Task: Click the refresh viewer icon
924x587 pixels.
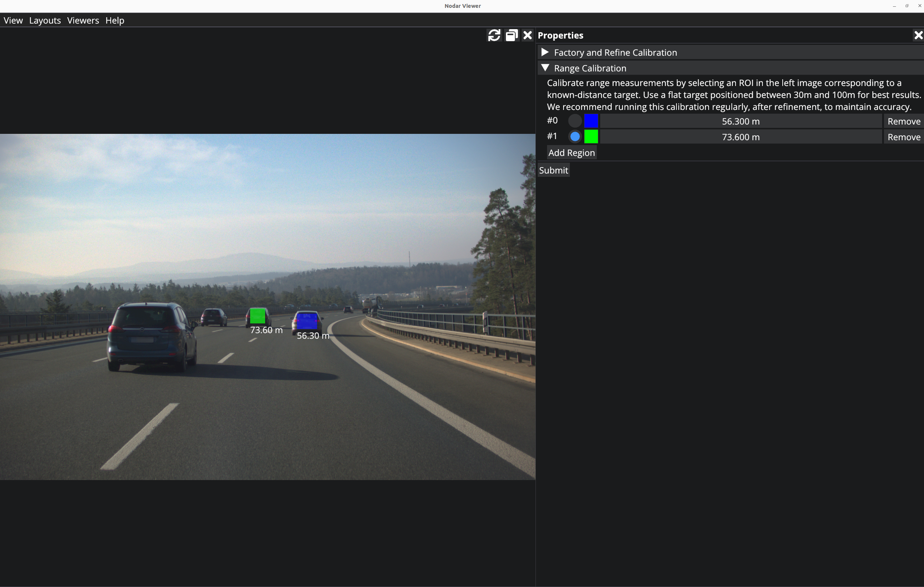Action: (494, 35)
